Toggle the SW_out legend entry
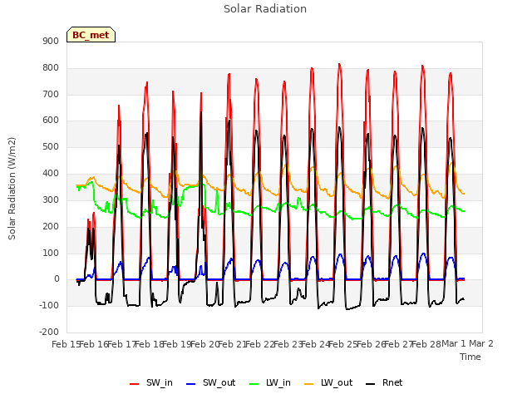 210,382
